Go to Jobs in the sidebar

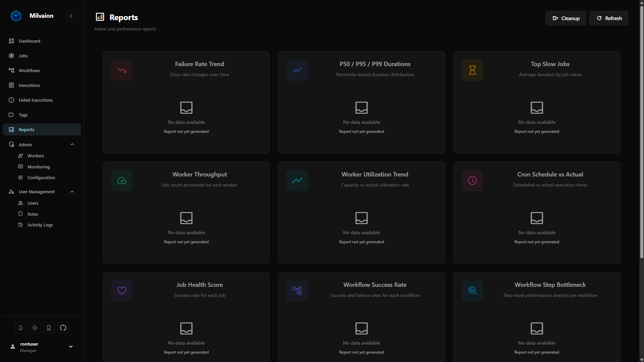click(x=42, y=56)
